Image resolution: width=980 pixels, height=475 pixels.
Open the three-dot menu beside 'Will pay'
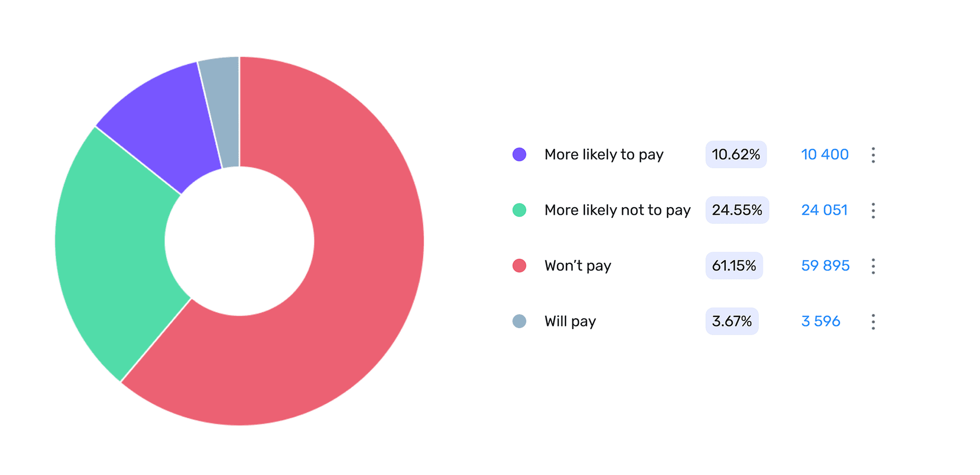pyautogui.click(x=873, y=321)
